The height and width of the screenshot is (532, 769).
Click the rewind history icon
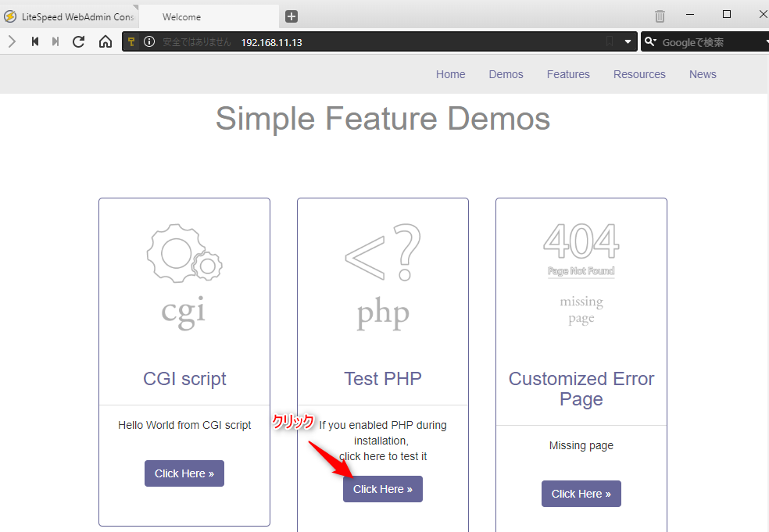(35, 42)
